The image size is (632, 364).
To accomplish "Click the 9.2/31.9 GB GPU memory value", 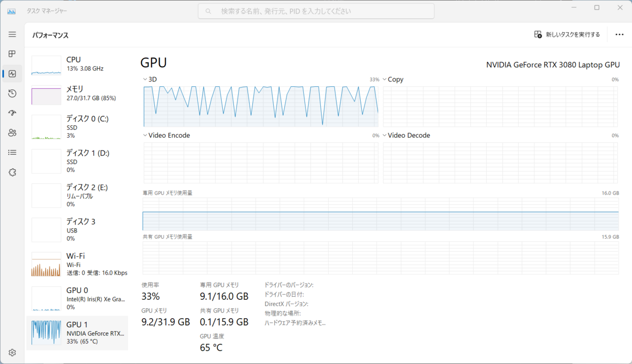I will [165, 321].
